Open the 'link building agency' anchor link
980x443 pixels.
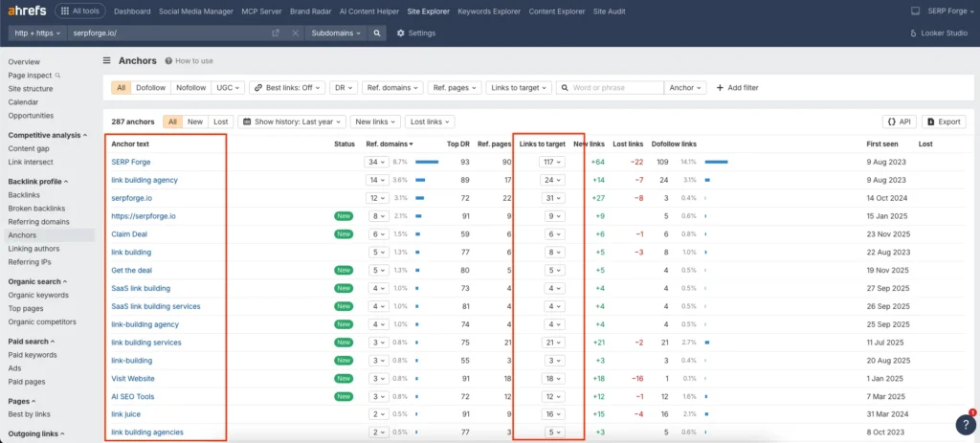click(x=145, y=180)
